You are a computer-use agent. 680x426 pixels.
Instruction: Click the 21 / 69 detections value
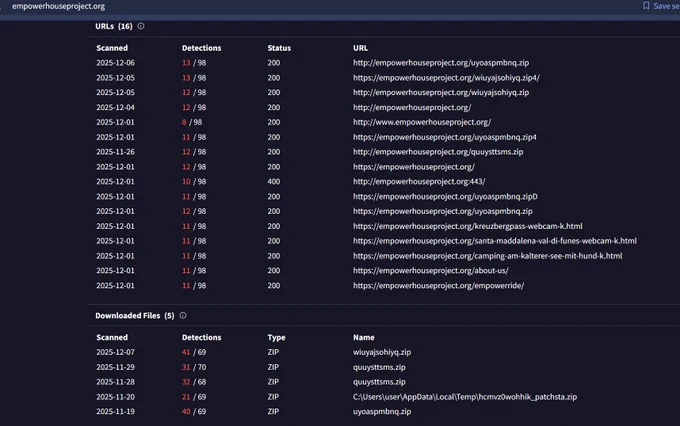(194, 397)
